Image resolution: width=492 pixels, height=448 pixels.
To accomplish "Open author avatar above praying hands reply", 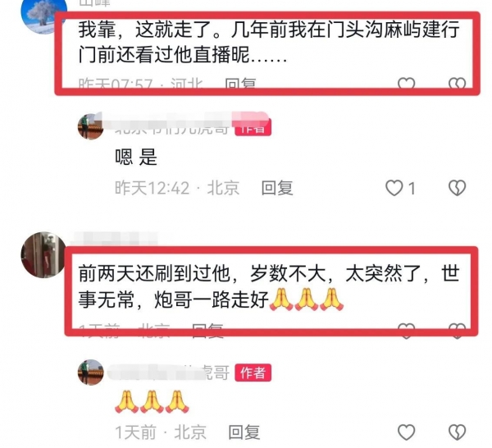I will coord(91,373).
